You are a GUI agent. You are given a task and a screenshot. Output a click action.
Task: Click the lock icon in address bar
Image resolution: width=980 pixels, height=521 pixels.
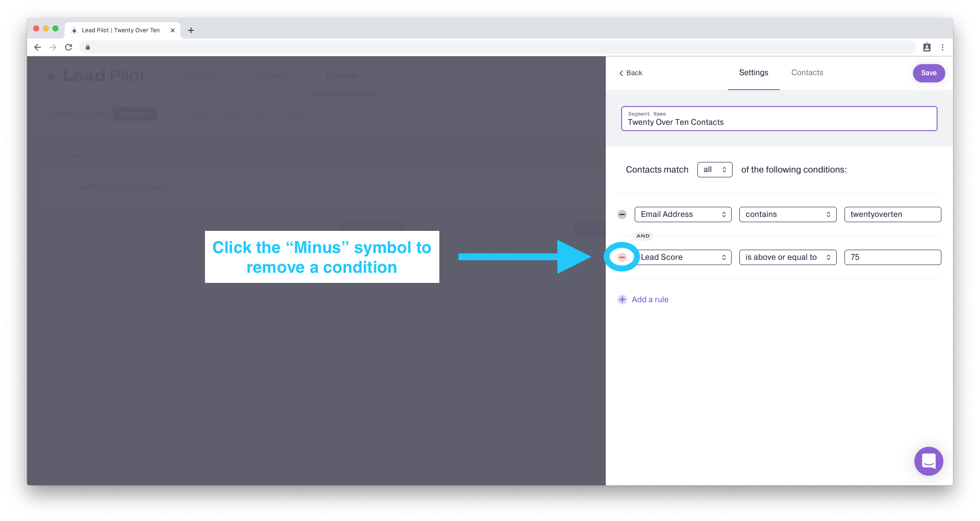point(88,47)
